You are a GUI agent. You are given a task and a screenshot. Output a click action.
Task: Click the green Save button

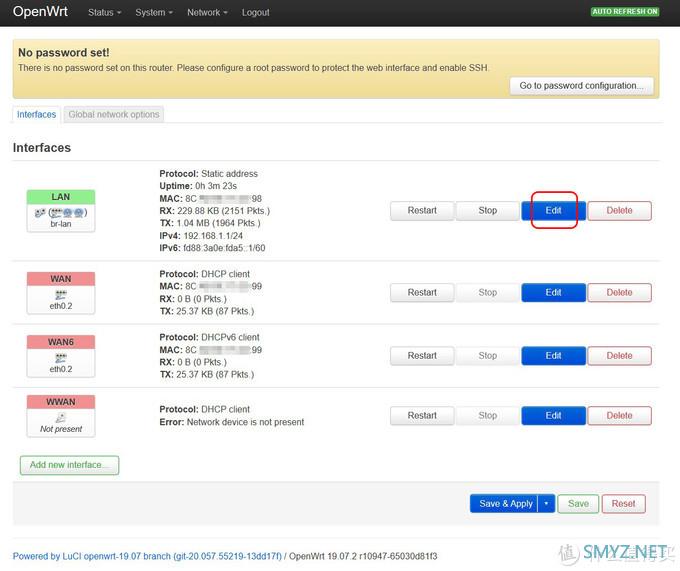[x=578, y=504]
